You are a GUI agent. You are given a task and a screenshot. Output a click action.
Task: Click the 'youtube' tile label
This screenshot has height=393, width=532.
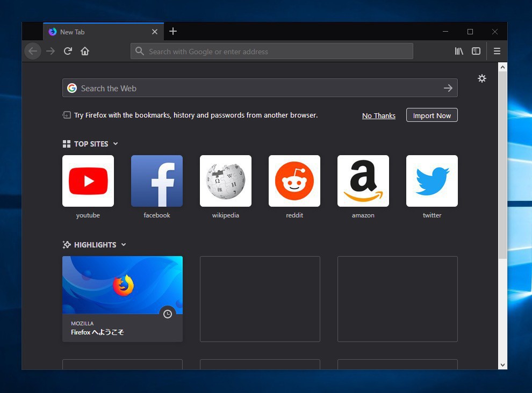(x=88, y=215)
